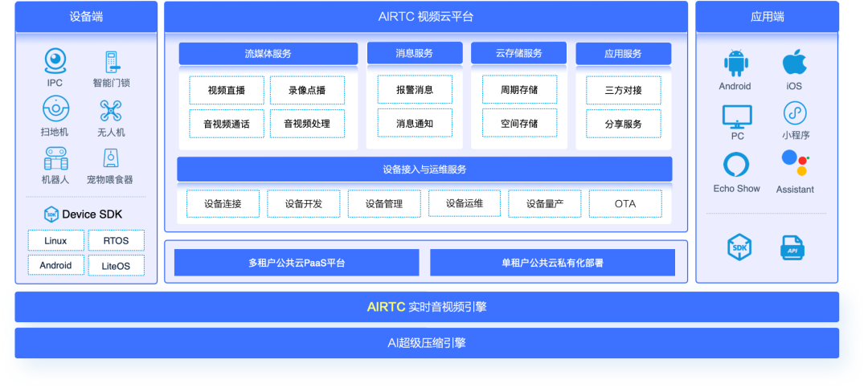Select the 设备运维 box
The width and height of the screenshot is (868, 388).
(x=465, y=203)
